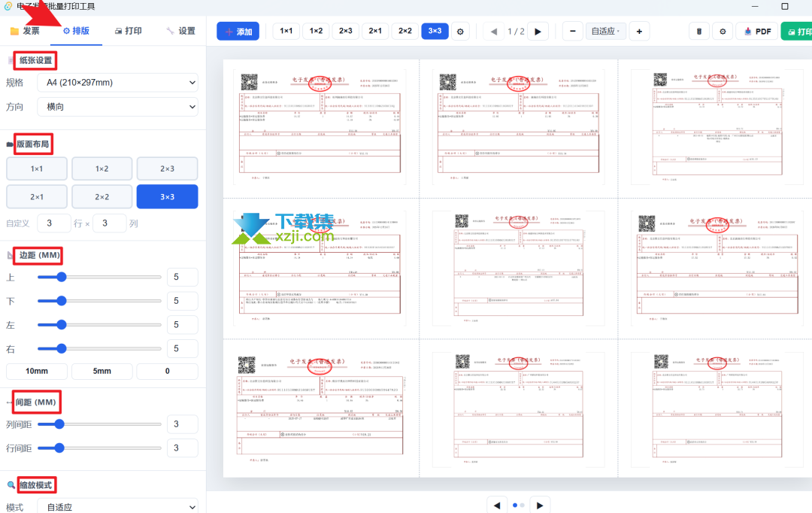Adjust the 行间距 row spacing slider
The image size is (812, 513).
tap(99, 448)
